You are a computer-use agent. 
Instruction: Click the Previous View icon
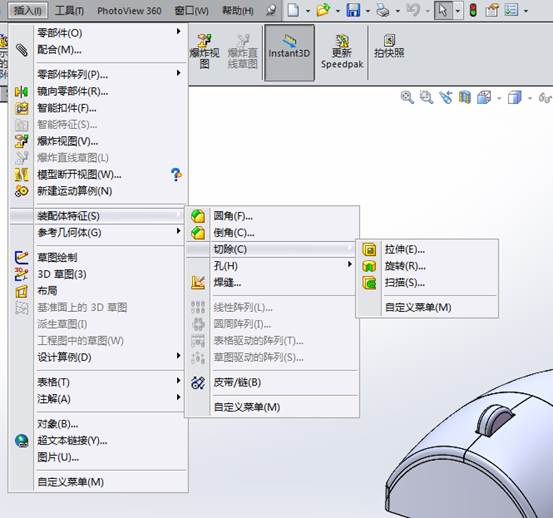pyautogui.click(x=446, y=97)
